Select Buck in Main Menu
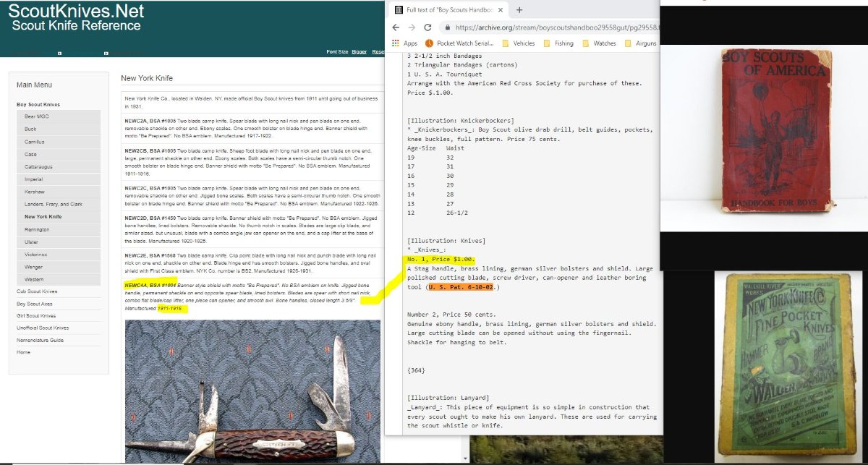This screenshot has width=868, height=465. pyautogui.click(x=58, y=129)
